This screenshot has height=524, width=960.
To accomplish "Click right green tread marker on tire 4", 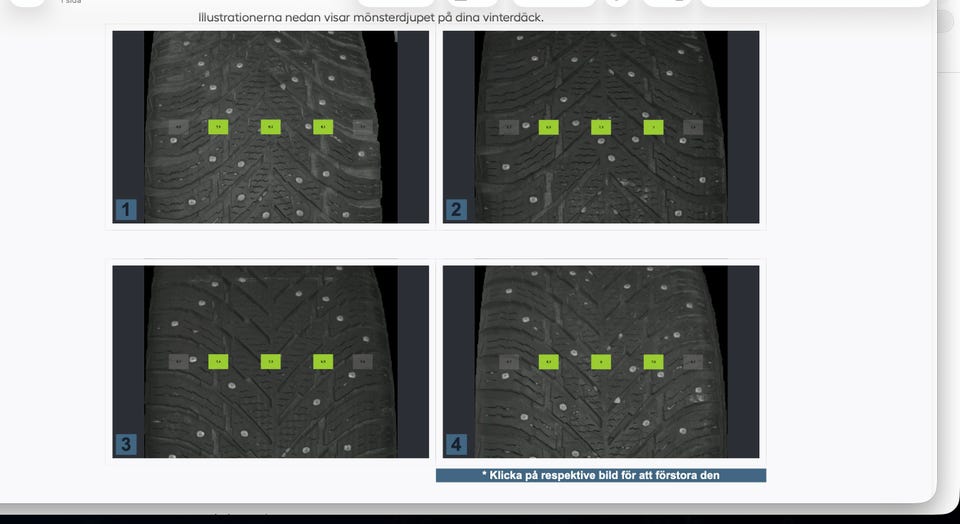I will [x=653, y=362].
